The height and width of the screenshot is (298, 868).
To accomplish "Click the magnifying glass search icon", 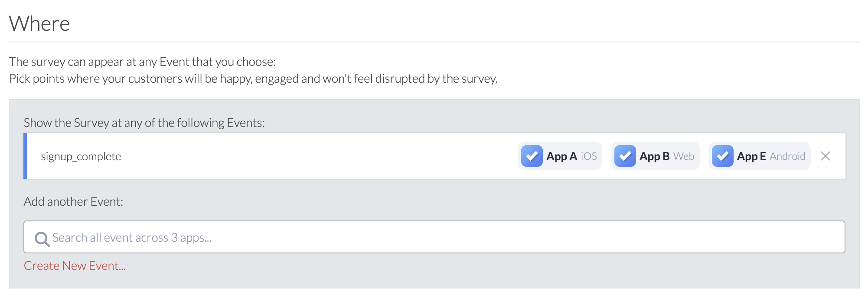I will pos(42,239).
